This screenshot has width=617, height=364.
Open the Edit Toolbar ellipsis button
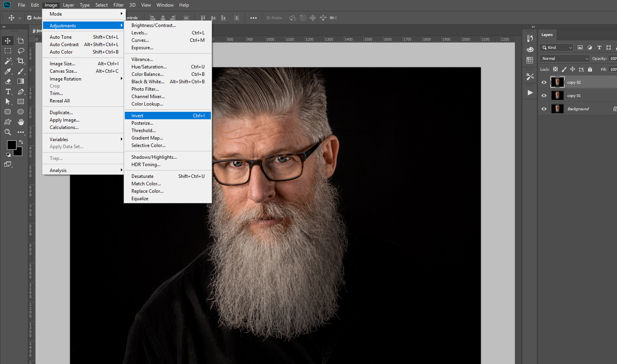(x=21, y=132)
